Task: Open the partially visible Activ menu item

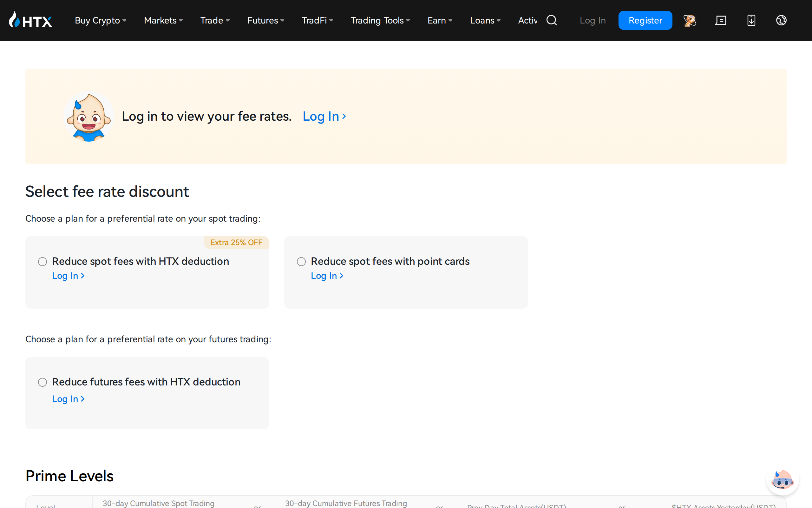Action: click(x=527, y=21)
